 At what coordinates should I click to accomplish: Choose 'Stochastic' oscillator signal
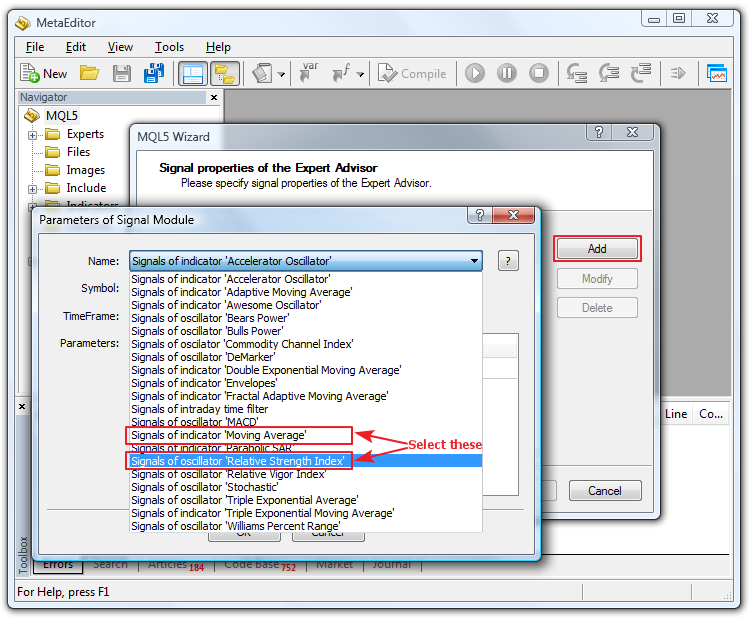(x=306, y=487)
